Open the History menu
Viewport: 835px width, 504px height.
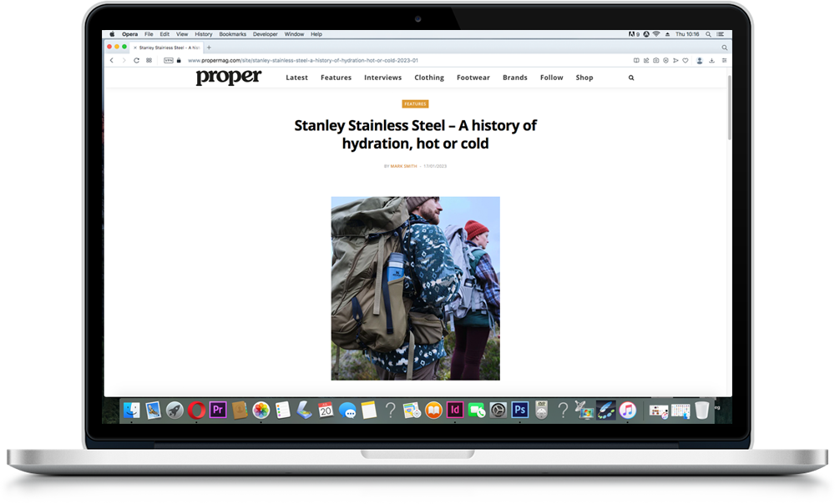pos(204,34)
